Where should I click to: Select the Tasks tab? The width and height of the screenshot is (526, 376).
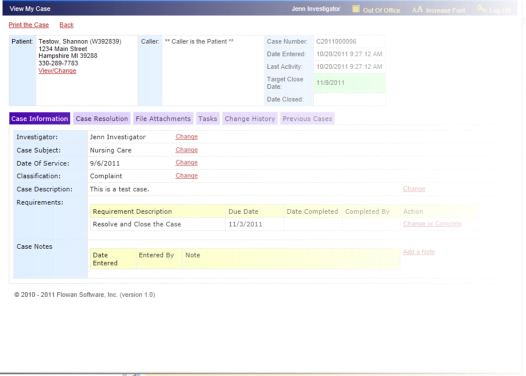[x=208, y=118]
